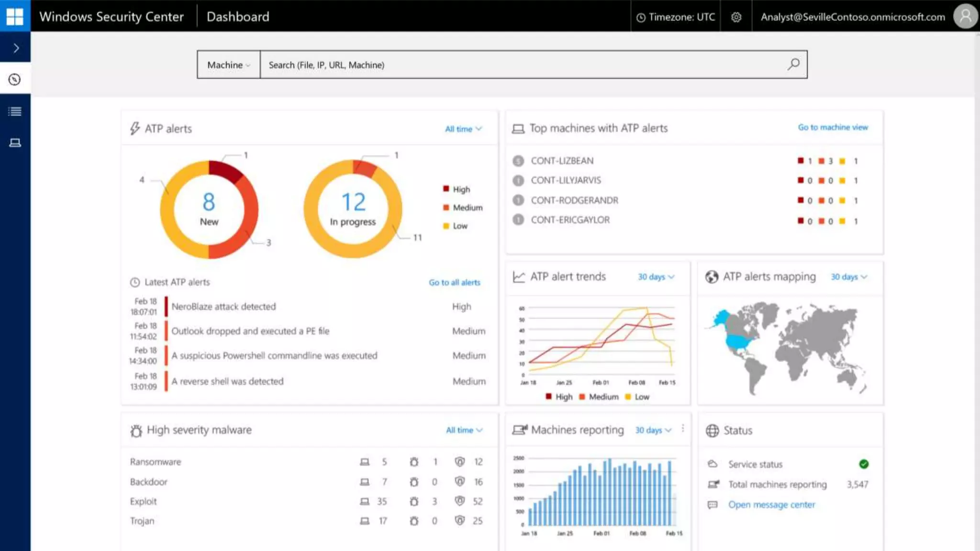Viewport: 980px width, 551px height.
Task: Click the High severity red legend swatch
Action: coord(446,189)
